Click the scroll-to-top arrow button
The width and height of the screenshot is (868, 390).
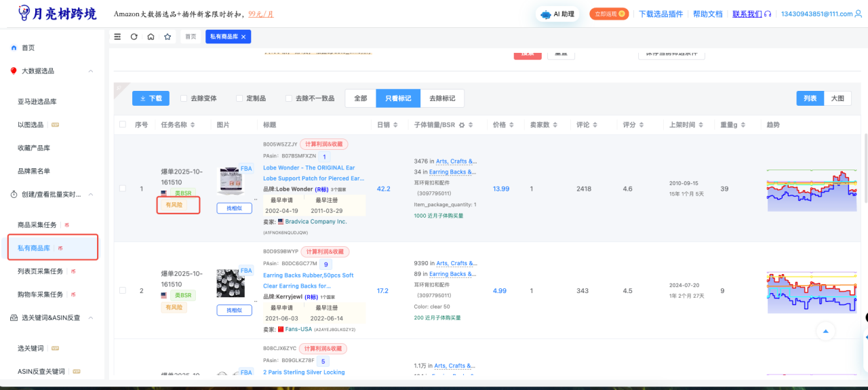(x=825, y=332)
